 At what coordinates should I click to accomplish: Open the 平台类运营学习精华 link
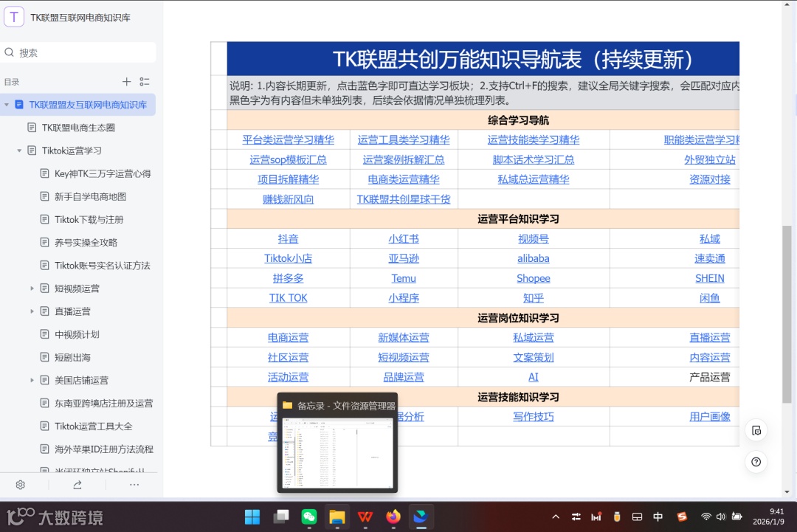[289, 139]
